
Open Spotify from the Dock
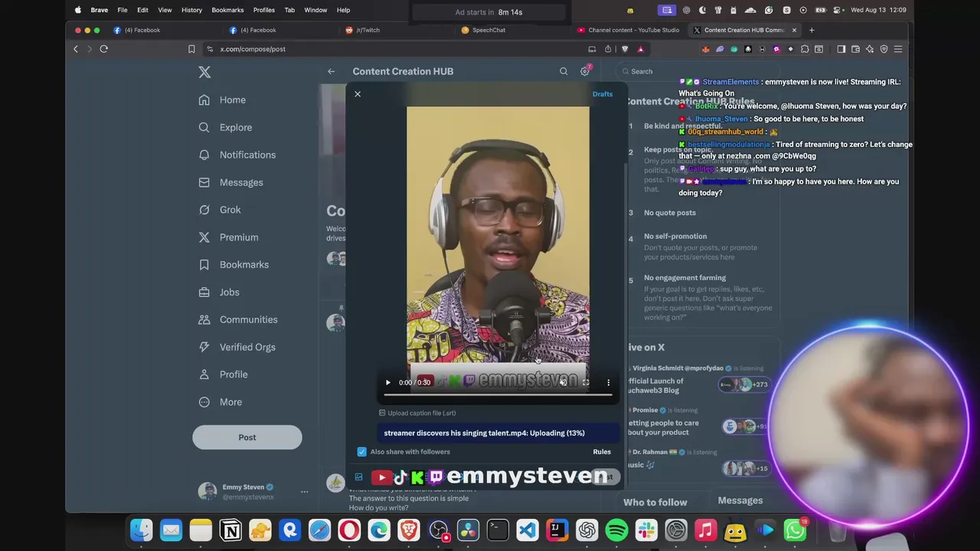pos(616,530)
